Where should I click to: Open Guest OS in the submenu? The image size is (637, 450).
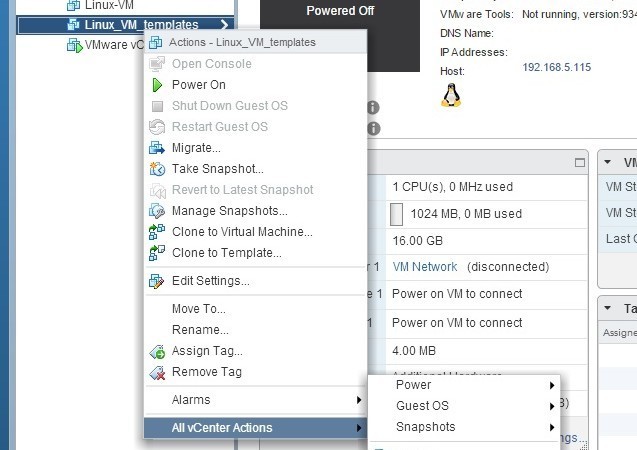[x=464, y=406]
